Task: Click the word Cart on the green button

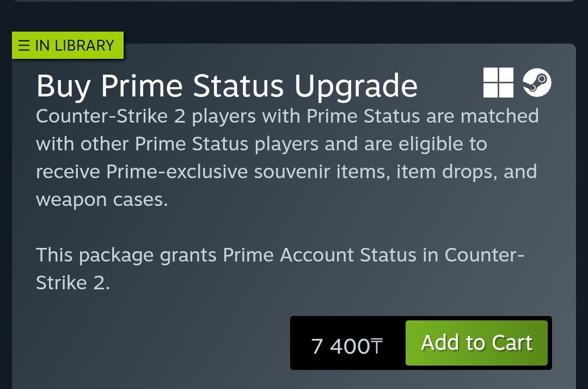Action: point(512,343)
